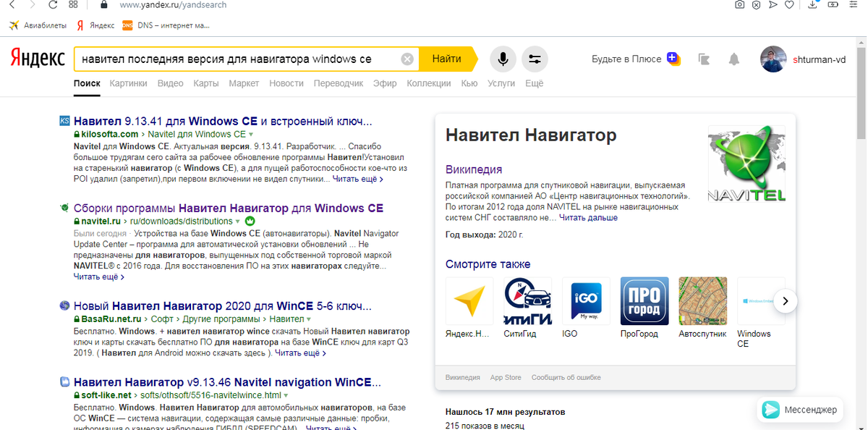868x430 pixels.
Task: Show next related items with arrow button
Action: (786, 301)
